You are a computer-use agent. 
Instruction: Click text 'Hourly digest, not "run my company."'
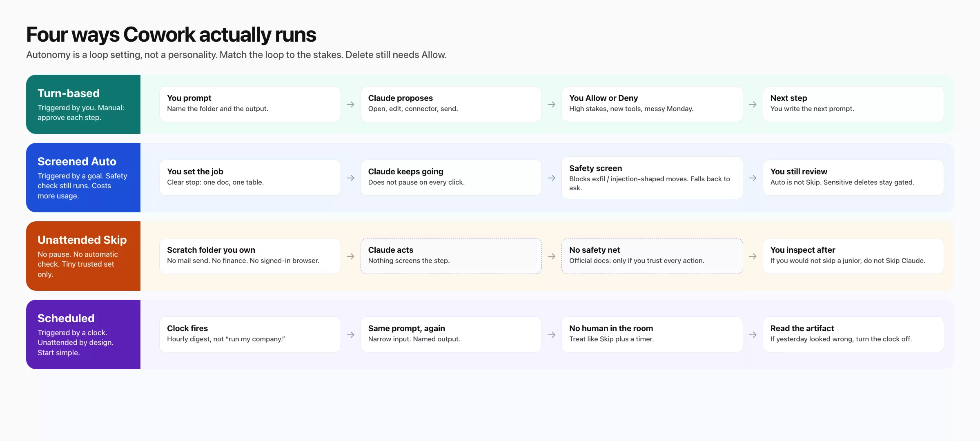(x=226, y=339)
